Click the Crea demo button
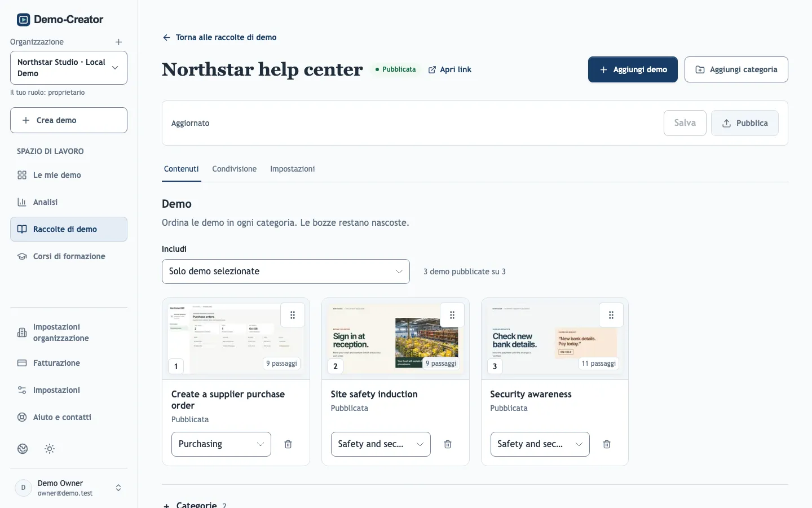The height and width of the screenshot is (508, 812). click(69, 120)
